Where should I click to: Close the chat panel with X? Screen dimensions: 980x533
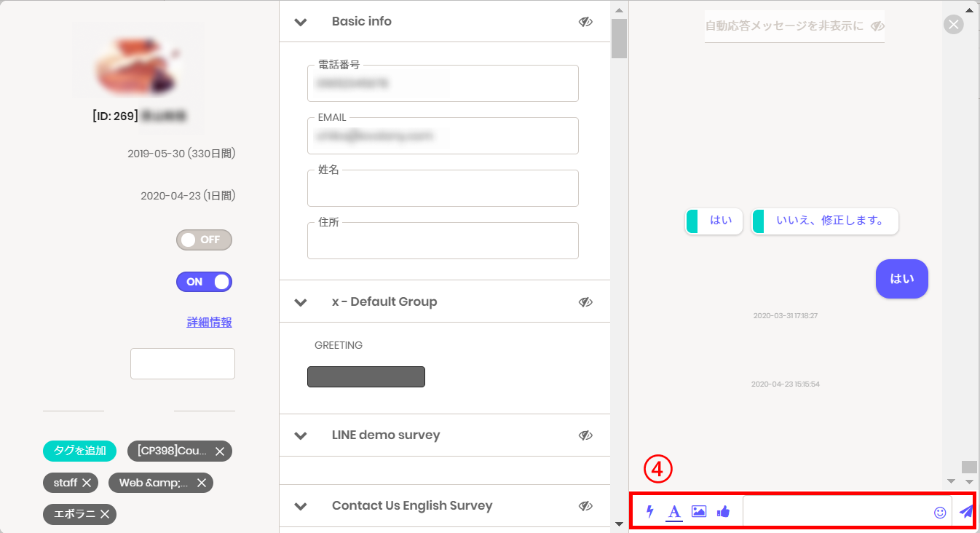coord(953,25)
